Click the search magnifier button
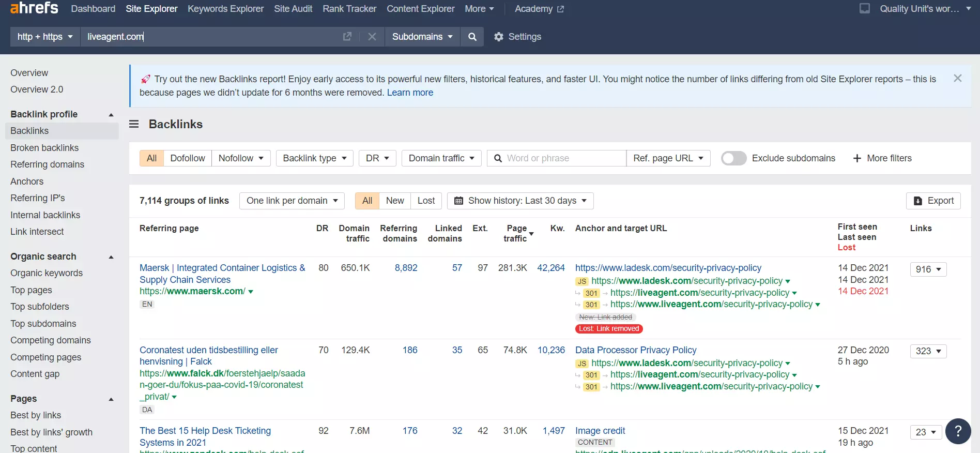Image resolution: width=980 pixels, height=453 pixels. tap(472, 37)
